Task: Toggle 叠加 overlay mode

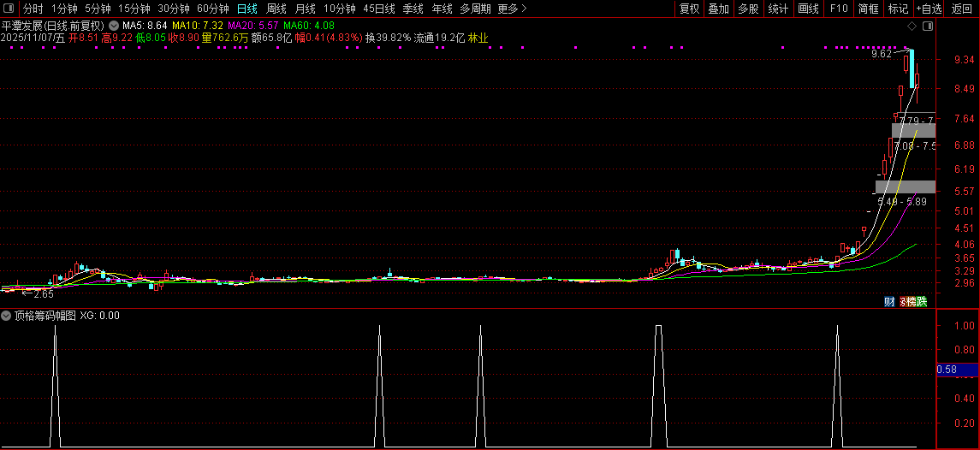Action: (x=719, y=9)
